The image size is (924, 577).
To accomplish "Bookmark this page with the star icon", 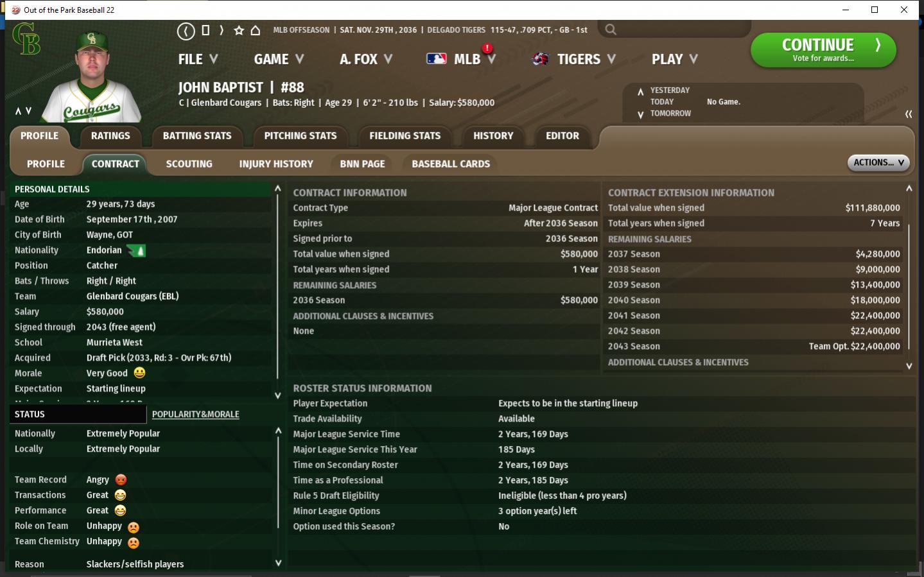I will (239, 30).
